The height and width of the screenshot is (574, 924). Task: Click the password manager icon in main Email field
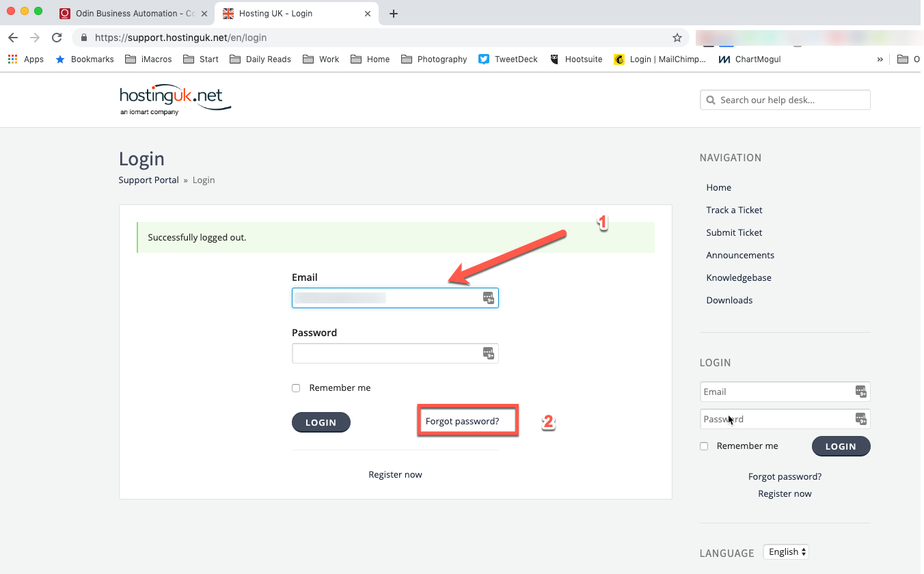[489, 298]
